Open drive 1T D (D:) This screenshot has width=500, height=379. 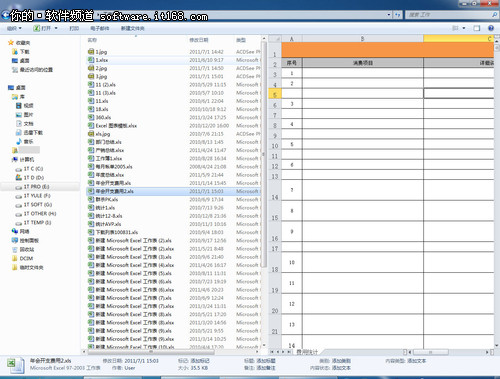(30, 178)
